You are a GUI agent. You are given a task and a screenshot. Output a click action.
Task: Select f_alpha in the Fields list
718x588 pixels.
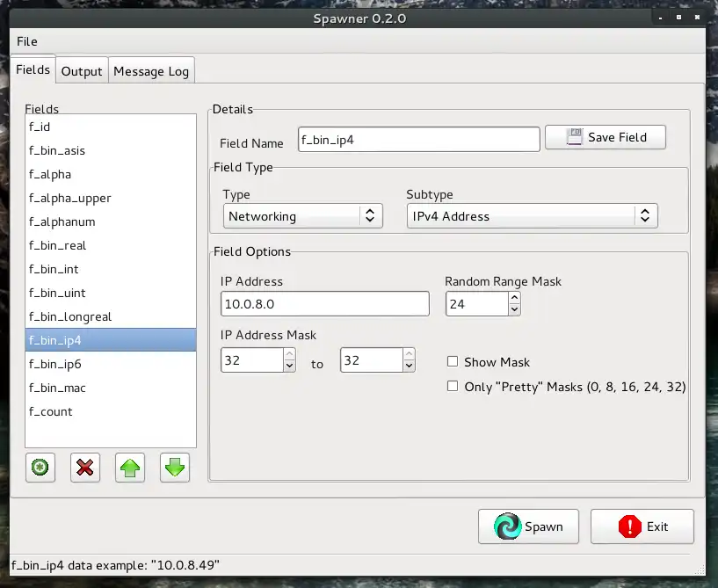click(x=111, y=175)
